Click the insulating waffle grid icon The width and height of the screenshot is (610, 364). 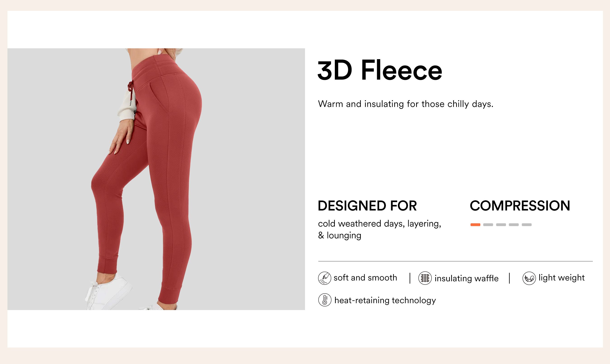(x=425, y=278)
